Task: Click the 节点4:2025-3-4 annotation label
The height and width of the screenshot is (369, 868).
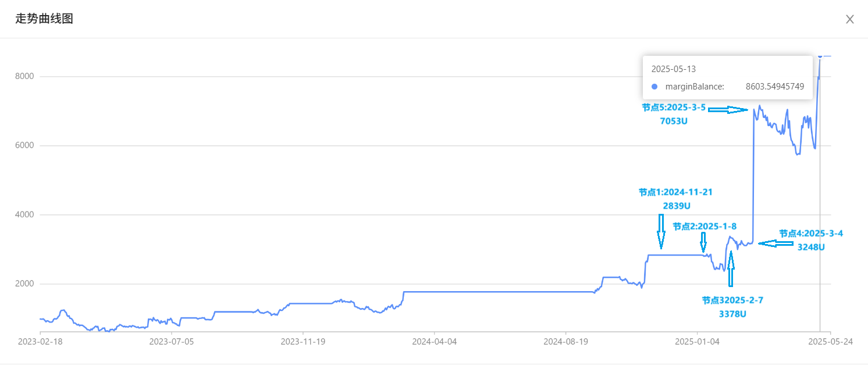Action: (811, 233)
